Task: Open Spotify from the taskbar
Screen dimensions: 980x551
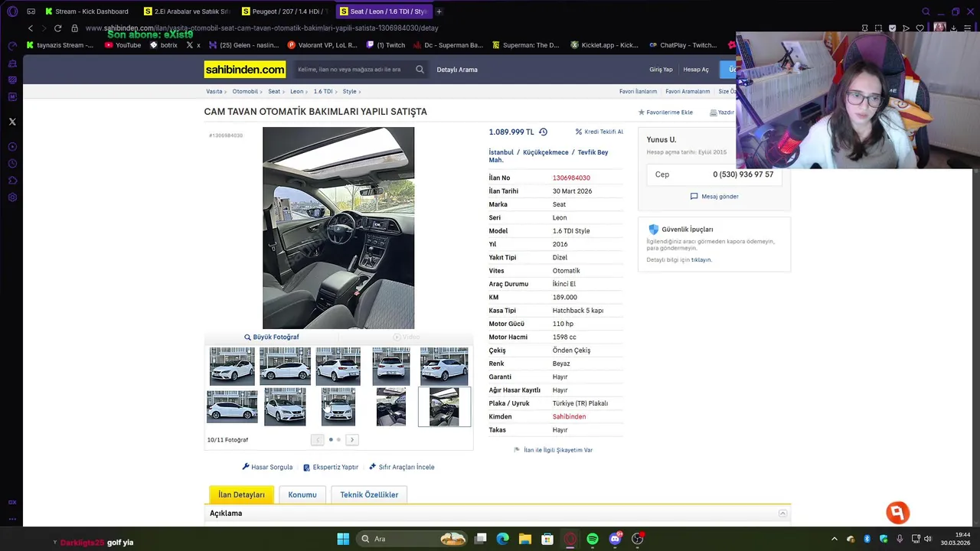Action: pyautogui.click(x=593, y=539)
